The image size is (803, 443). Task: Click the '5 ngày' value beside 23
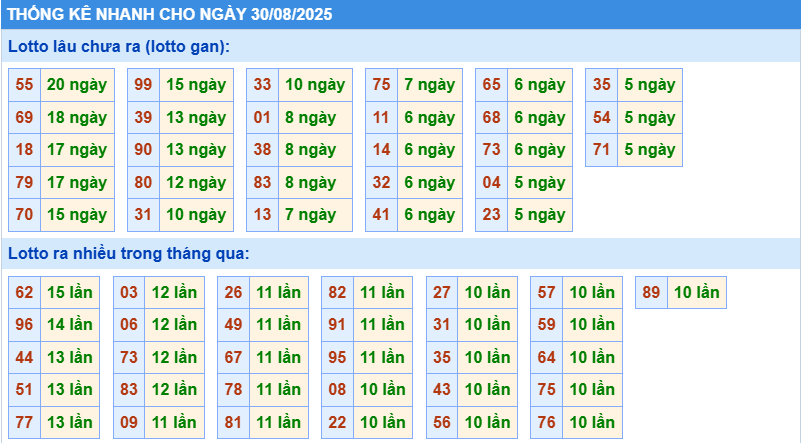(x=540, y=215)
